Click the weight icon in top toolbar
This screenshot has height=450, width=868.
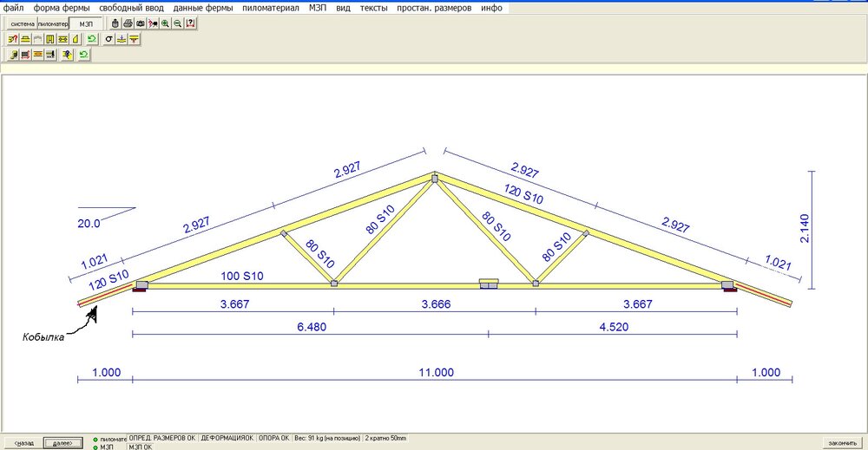pyautogui.click(x=115, y=23)
